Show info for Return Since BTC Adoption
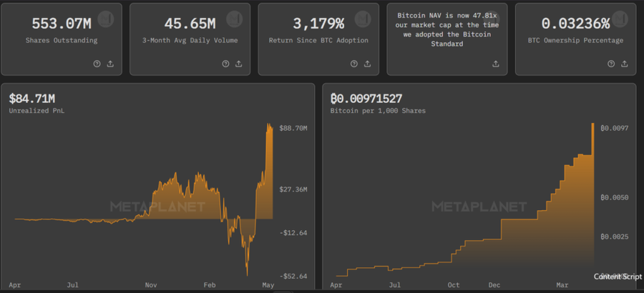The image size is (644, 293). coord(354,64)
